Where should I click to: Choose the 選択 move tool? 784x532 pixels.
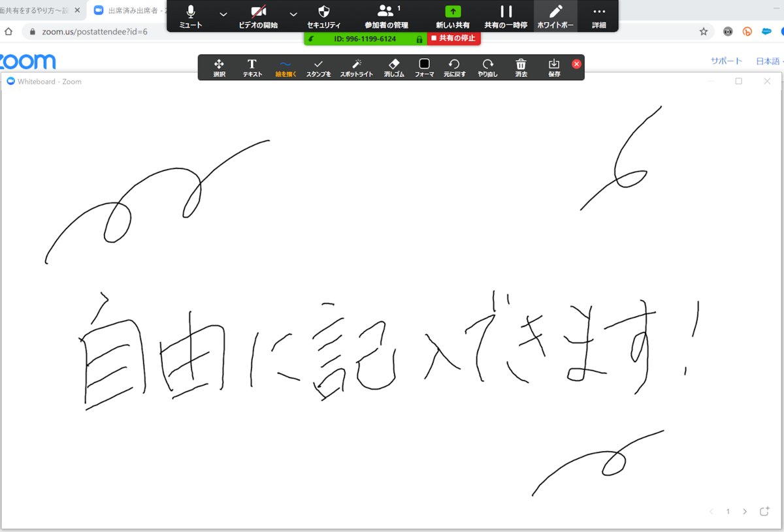219,67
